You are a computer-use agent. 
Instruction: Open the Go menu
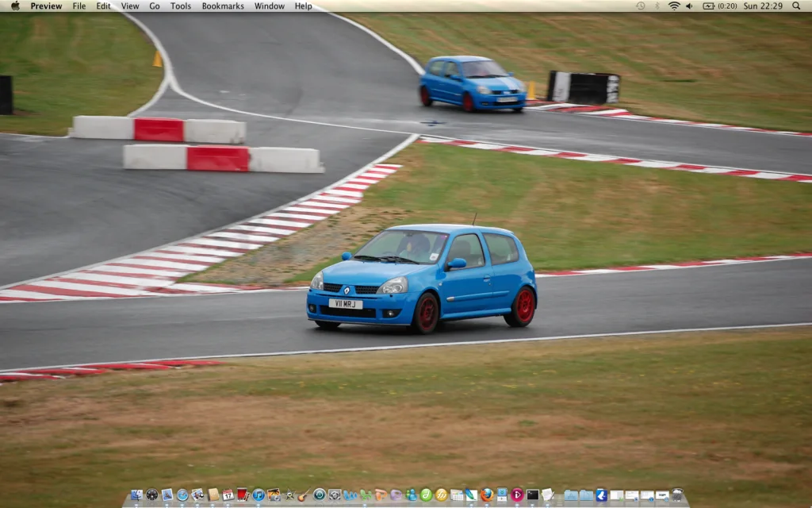(x=155, y=6)
